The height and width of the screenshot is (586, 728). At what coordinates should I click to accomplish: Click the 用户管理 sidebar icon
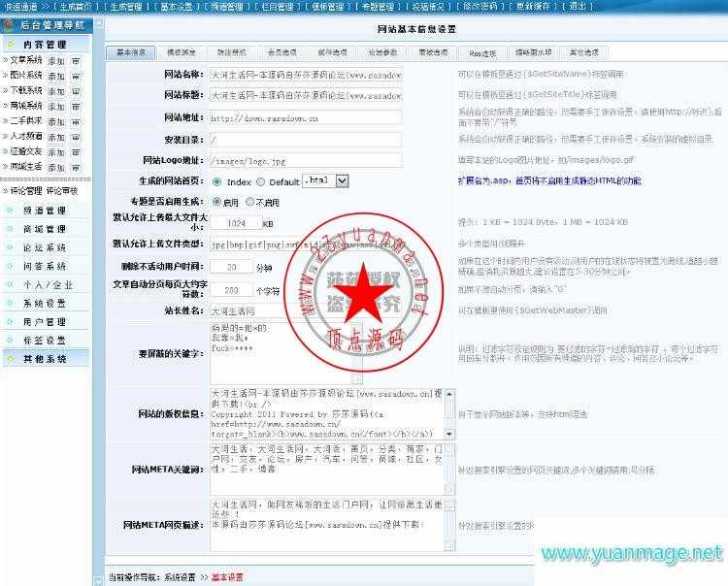point(11,321)
